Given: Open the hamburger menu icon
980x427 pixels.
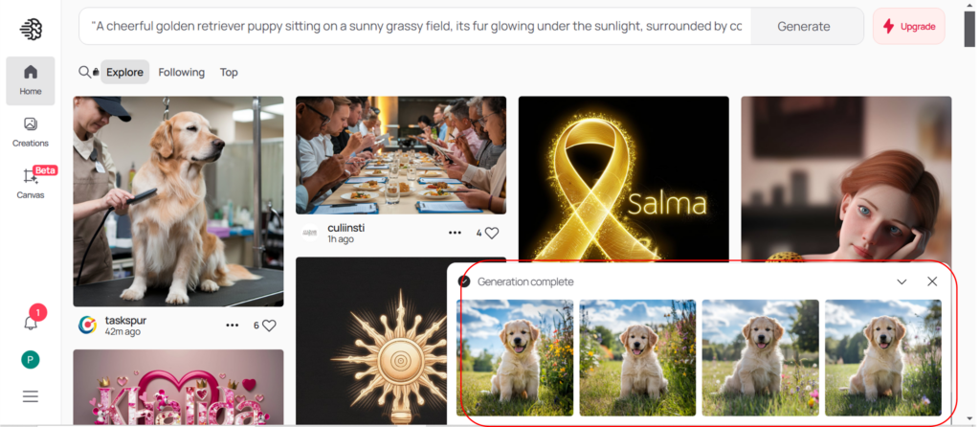Looking at the screenshot, I should coord(31,396).
